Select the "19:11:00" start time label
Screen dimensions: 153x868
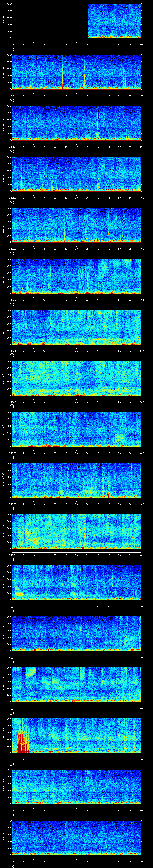pyautogui.click(x=12, y=147)
